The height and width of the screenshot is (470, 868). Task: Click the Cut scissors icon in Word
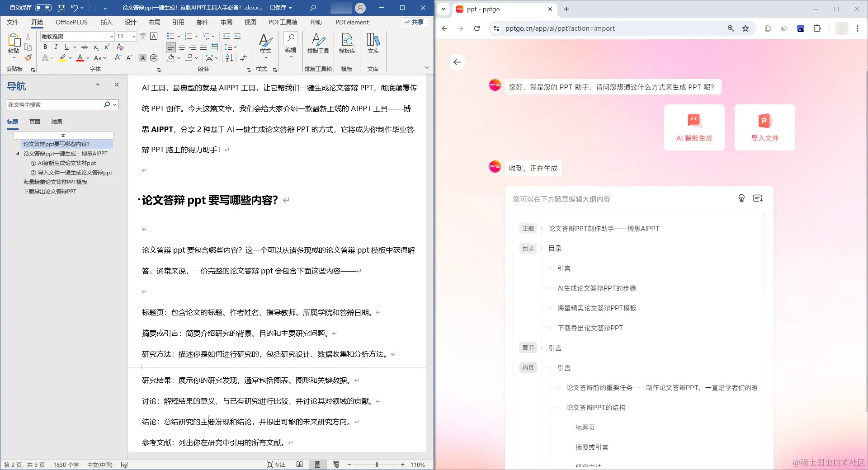pyautogui.click(x=28, y=36)
